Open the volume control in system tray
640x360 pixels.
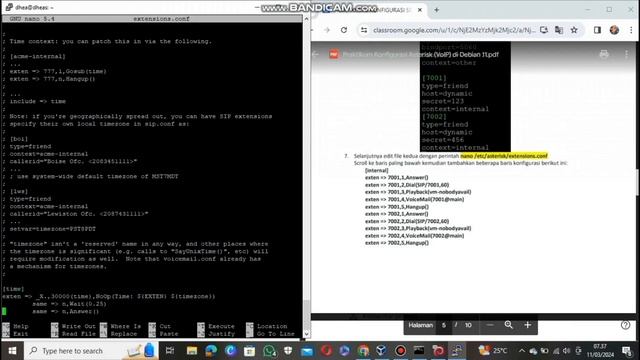click(566, 351)
